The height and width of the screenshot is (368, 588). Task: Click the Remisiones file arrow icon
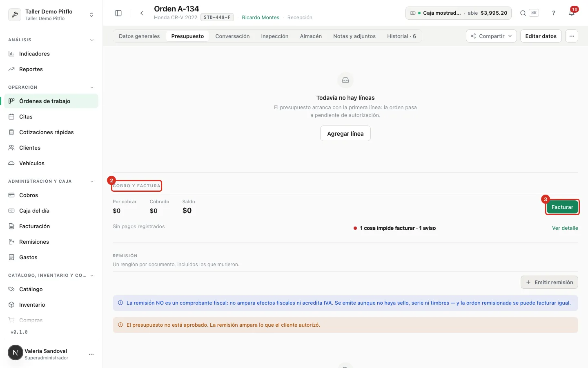click(x=11, y=242)
